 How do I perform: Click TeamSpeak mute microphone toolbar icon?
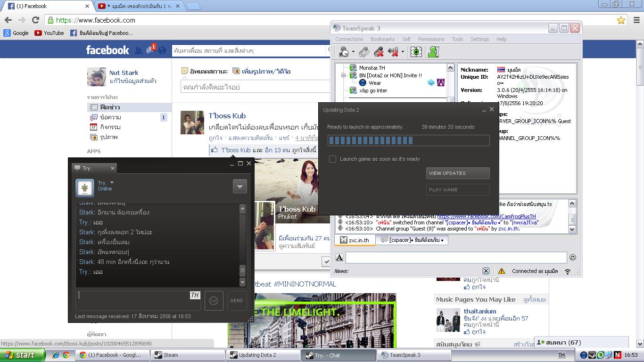(378, 52)
